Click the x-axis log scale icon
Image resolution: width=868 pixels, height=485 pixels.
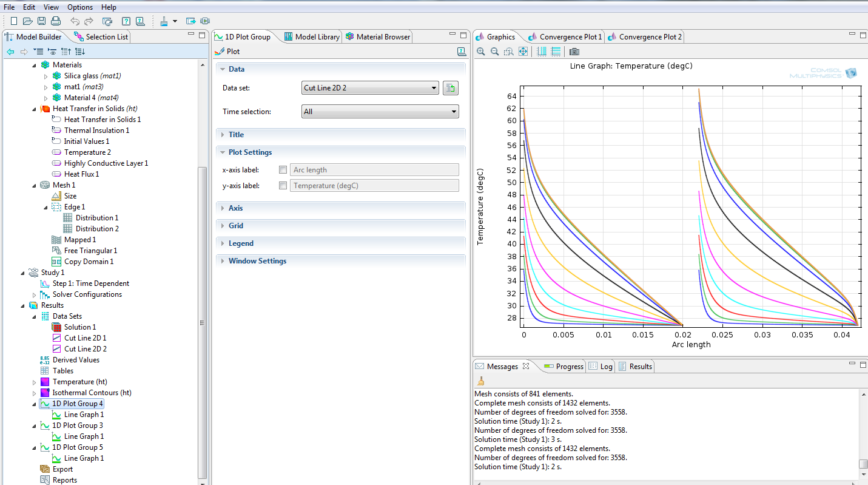click(542, 52)
